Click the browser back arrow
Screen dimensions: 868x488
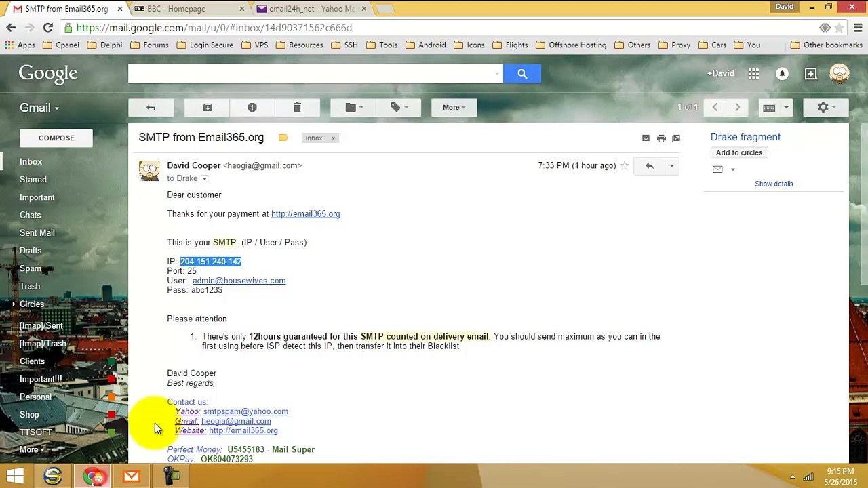coord(11,28)
